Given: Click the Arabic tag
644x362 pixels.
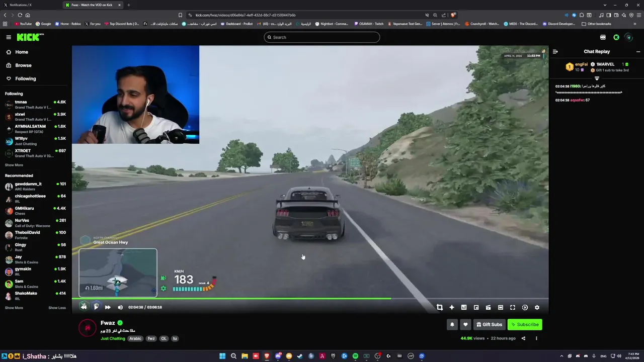Looking at the screenshot, I should point(135,338).
